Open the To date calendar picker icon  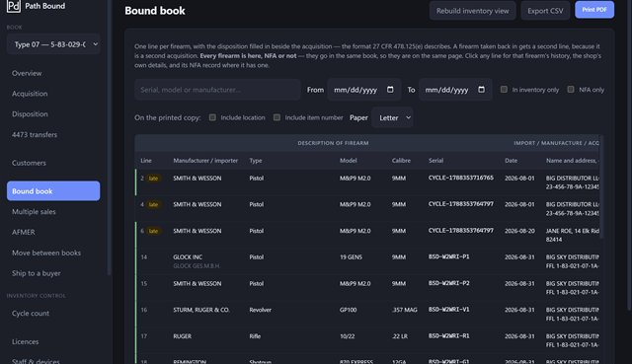pyautogui.click(x=481, y=90)
